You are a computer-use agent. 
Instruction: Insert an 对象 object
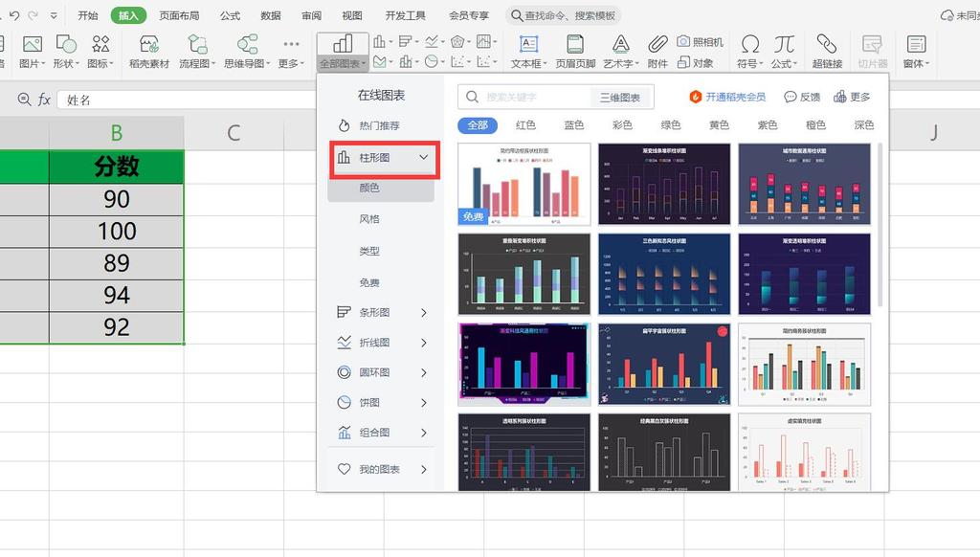pyautogui.click(x=696, y=62)
